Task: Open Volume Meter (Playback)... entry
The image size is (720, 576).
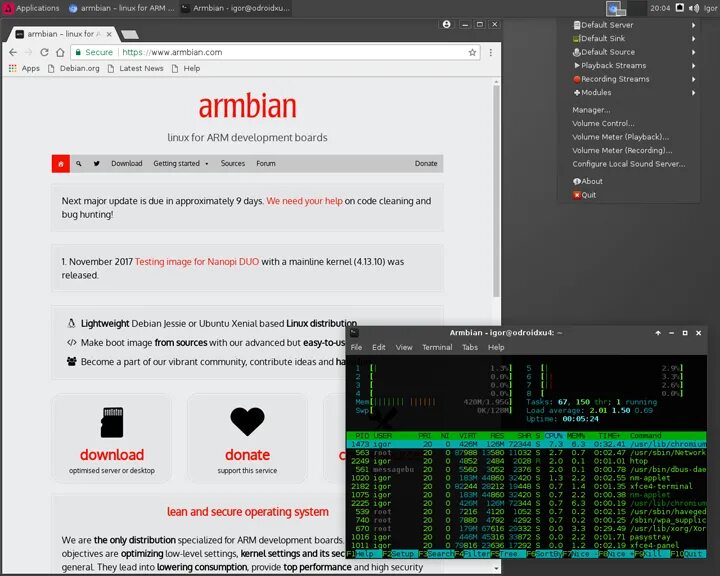Action: [629, 137]
